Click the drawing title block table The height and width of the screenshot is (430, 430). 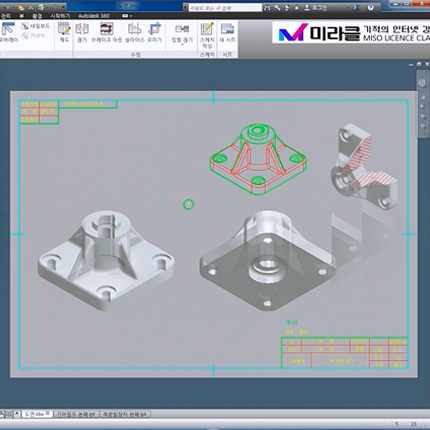point(345,353)
